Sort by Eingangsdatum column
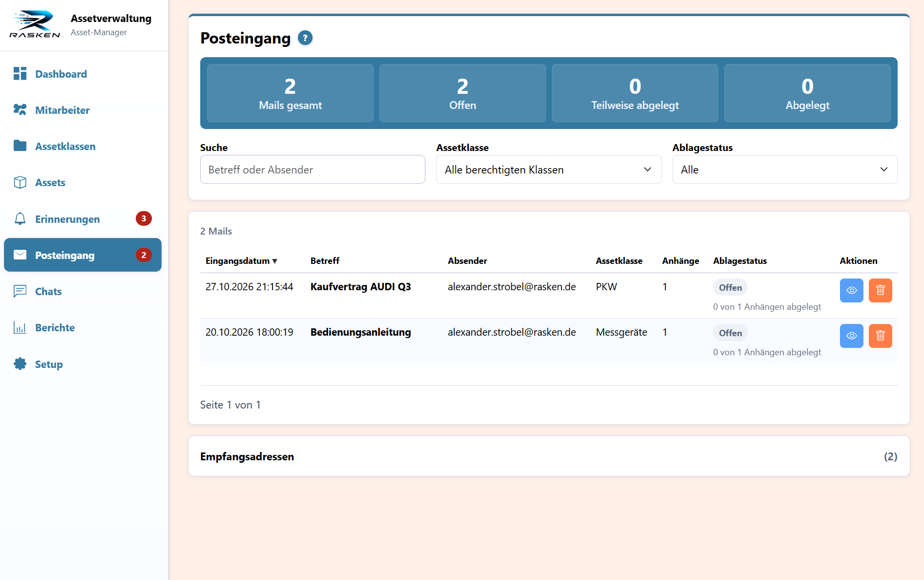 [241, 261]
